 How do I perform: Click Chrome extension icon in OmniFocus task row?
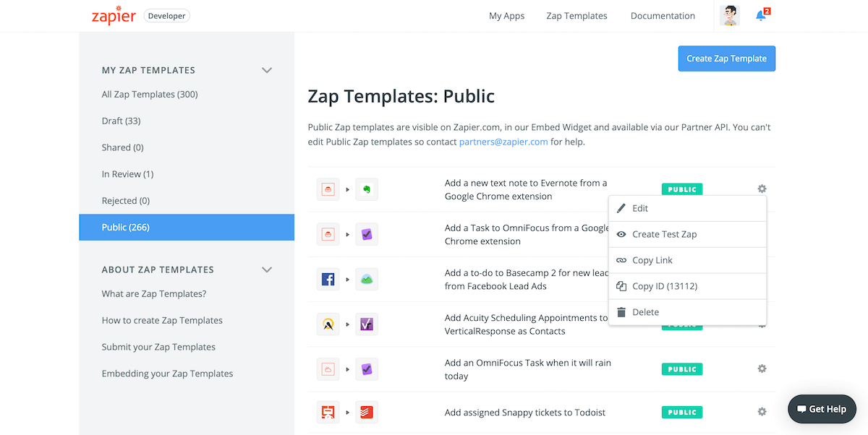pyautogui.click(x=328, y=234)
